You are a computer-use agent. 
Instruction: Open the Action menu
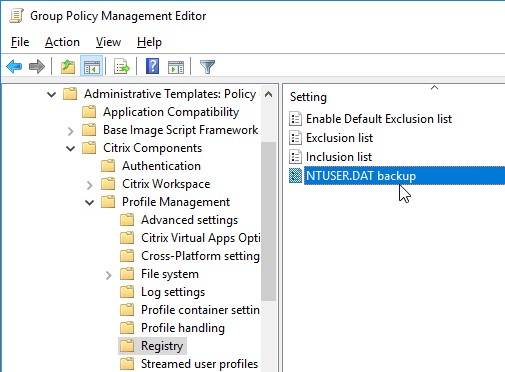[x=62, y=42]
